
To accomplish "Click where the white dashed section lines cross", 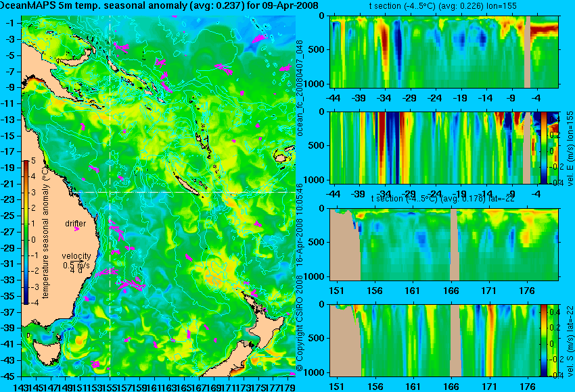I will coord(110,192).
